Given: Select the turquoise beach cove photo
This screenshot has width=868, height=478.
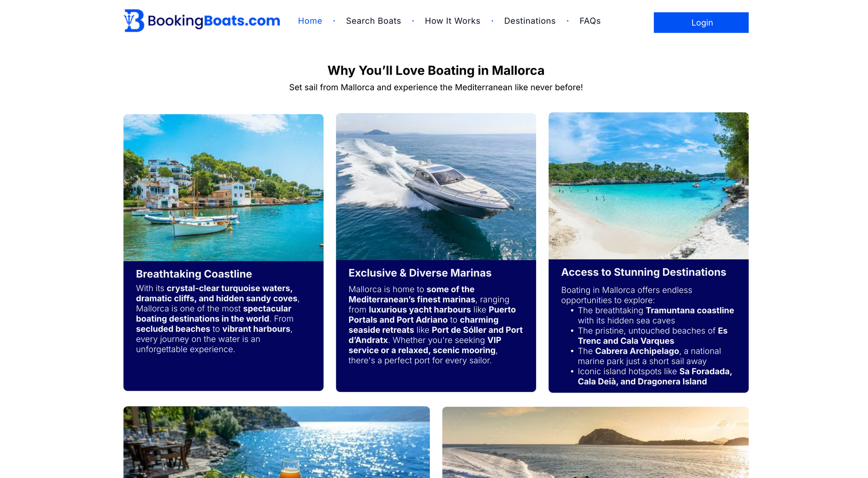Looking at the screenshot, I should tap(648, 186).
